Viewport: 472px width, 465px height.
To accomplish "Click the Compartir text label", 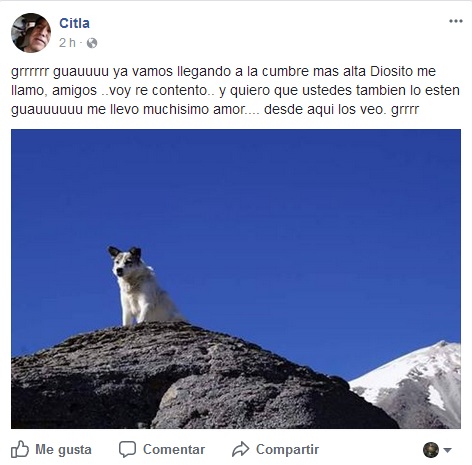I will [287, 449].
